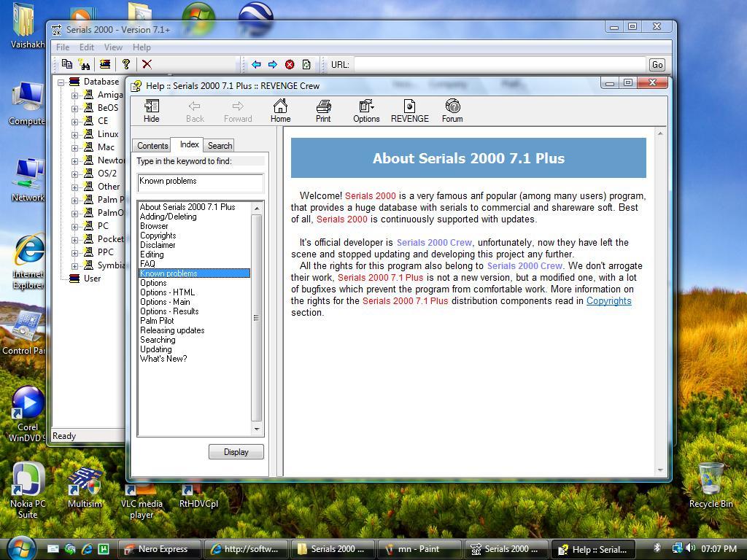Viewport: 747px width, 560px height.
Task: Open the Forum via the toolbar icon
Action: coord(452,109)
